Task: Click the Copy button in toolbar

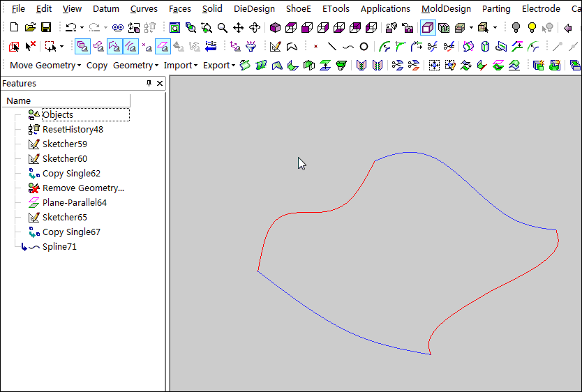Action: (97, 65)
